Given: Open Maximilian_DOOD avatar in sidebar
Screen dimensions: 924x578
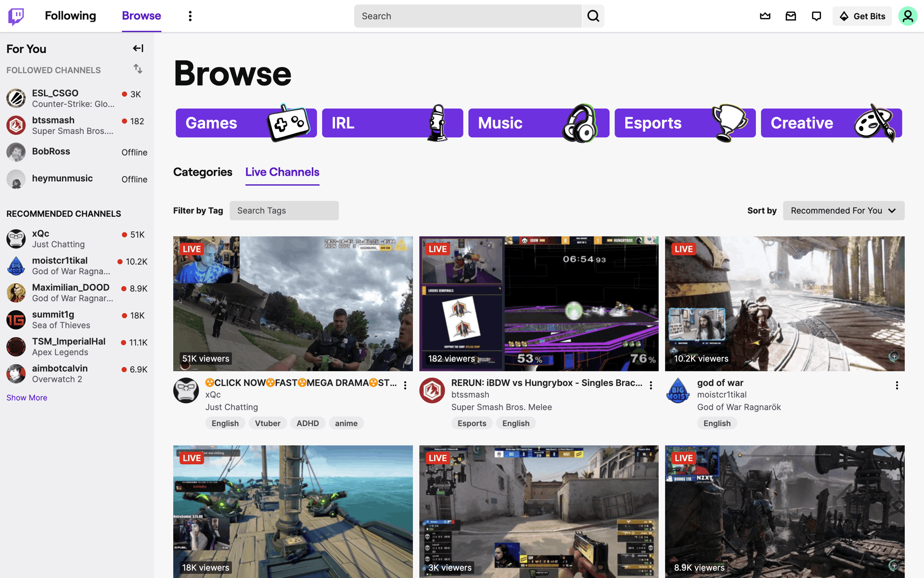Looking at the screenshot, I should [x=16, y=292].
